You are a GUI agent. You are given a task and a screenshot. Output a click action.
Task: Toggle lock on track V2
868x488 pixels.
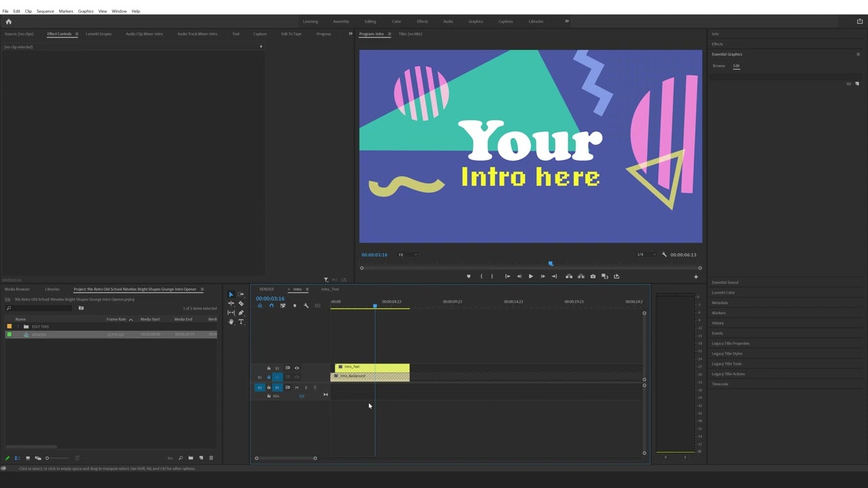(x=269, y=368)
